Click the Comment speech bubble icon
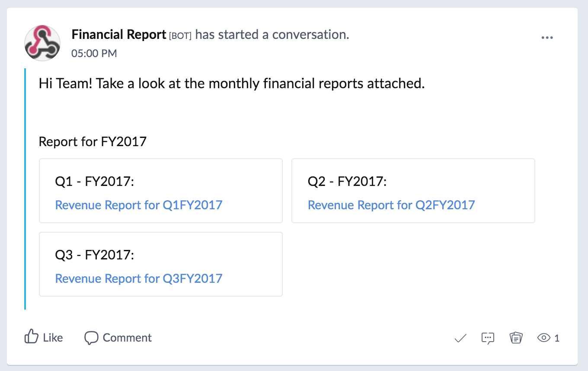 point(91,338)
